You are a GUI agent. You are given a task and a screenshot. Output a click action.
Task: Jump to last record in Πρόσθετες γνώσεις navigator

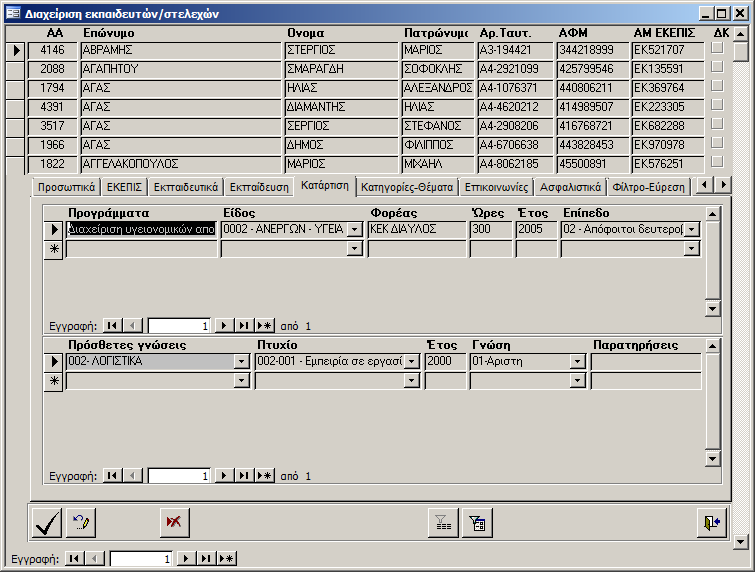tap(243, 476)
